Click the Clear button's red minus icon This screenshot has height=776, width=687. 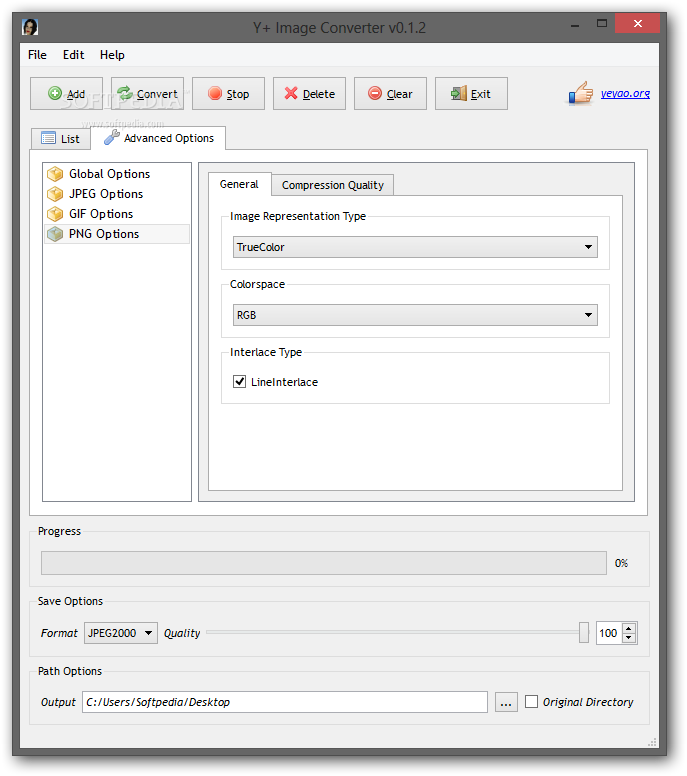click(x=375, y=93)
